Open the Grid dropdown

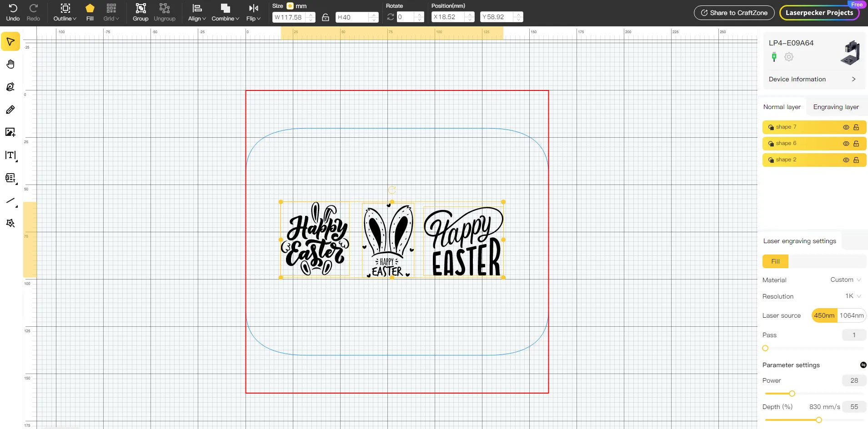pos(111,13)
